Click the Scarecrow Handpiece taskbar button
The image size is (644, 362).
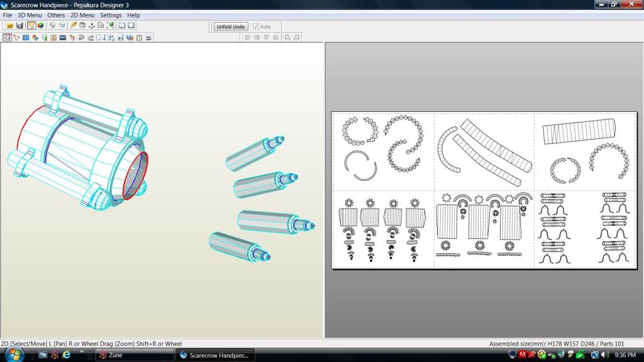click(216, 355)
